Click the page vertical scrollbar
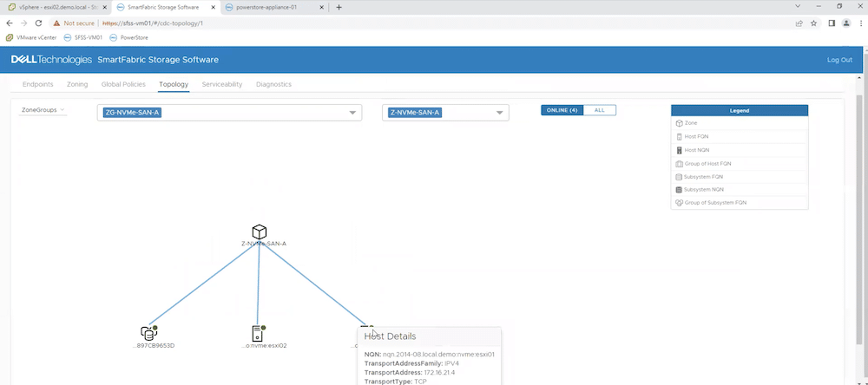This screenshot has width=868, height=385. [858, 221]
